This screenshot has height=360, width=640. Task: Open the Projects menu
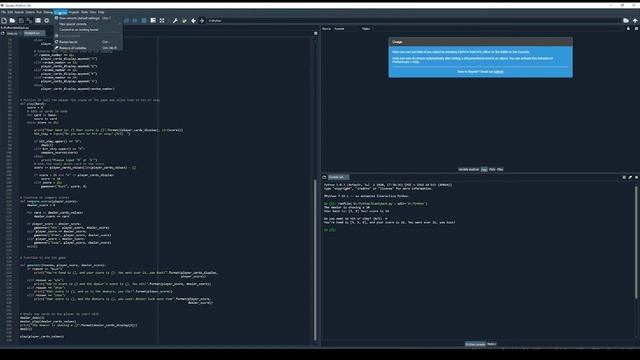74,12
